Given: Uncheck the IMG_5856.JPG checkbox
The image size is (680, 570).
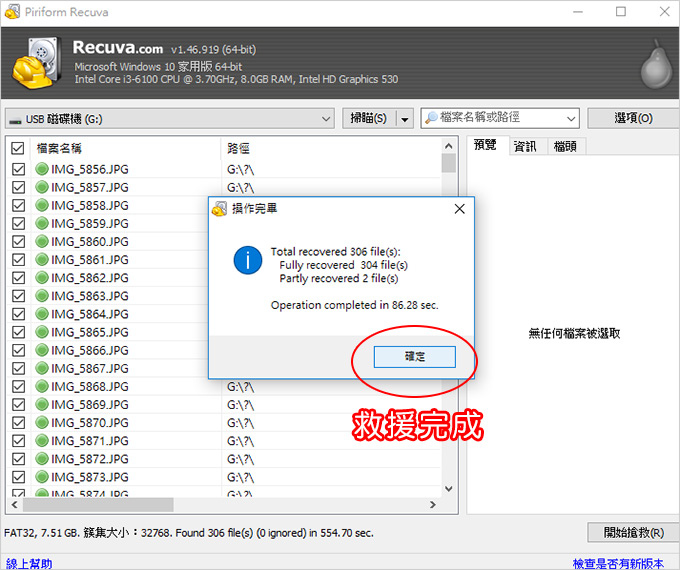Looking at the screenshot, I should coord(18,169).
